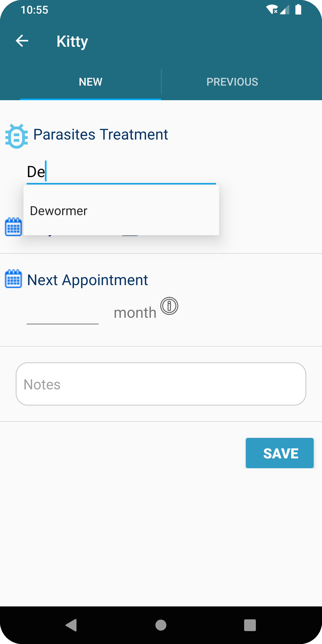
Task: Tap the calendar icon beside the dropdown
Action: click(13, 227)
